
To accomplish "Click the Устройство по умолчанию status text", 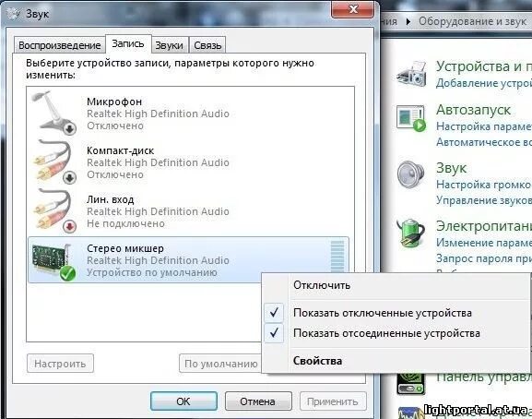I will click(x=151, y=272).
